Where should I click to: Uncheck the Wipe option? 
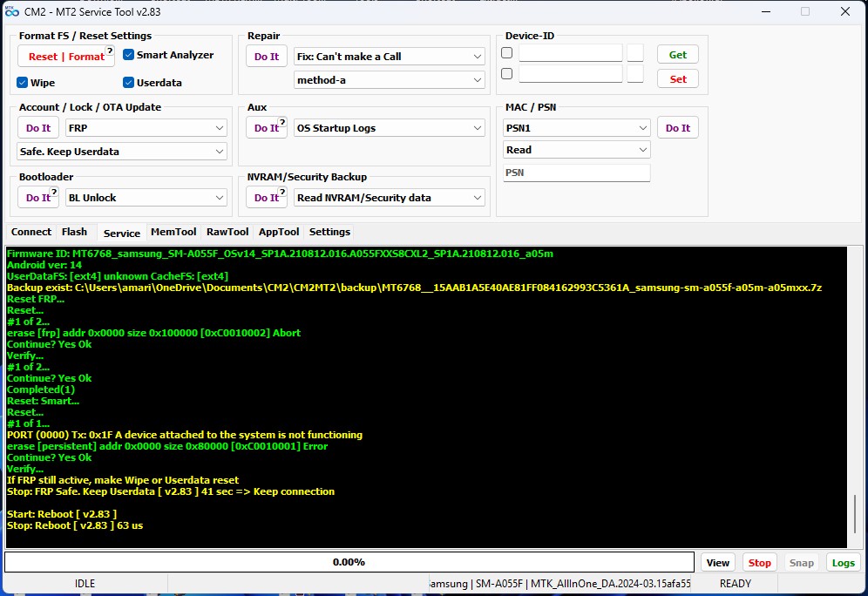point(23,83)
